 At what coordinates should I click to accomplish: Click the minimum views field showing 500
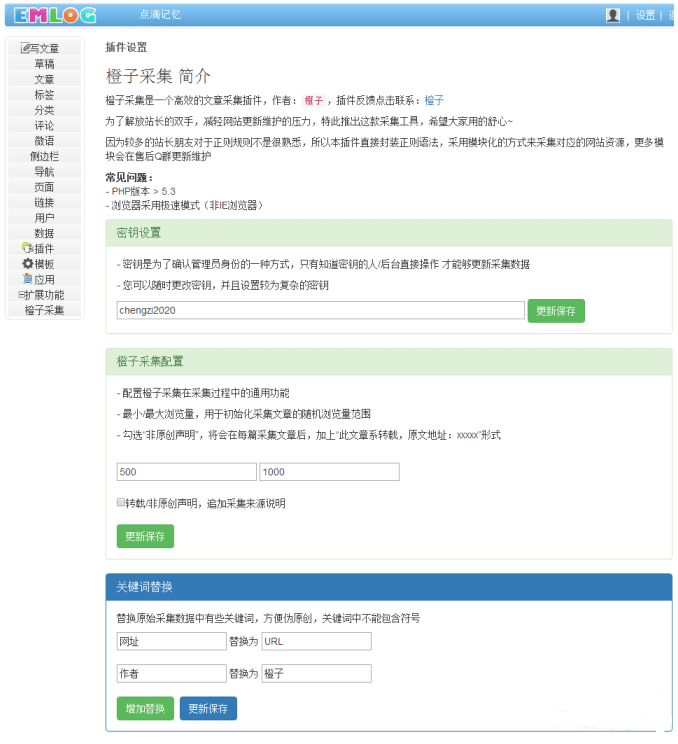186,472
